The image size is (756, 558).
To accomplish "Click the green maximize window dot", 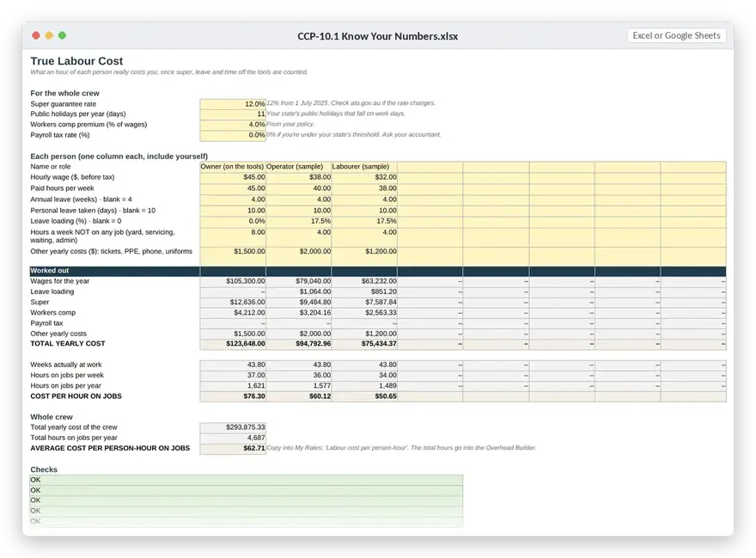I will [x=62, y=35].
